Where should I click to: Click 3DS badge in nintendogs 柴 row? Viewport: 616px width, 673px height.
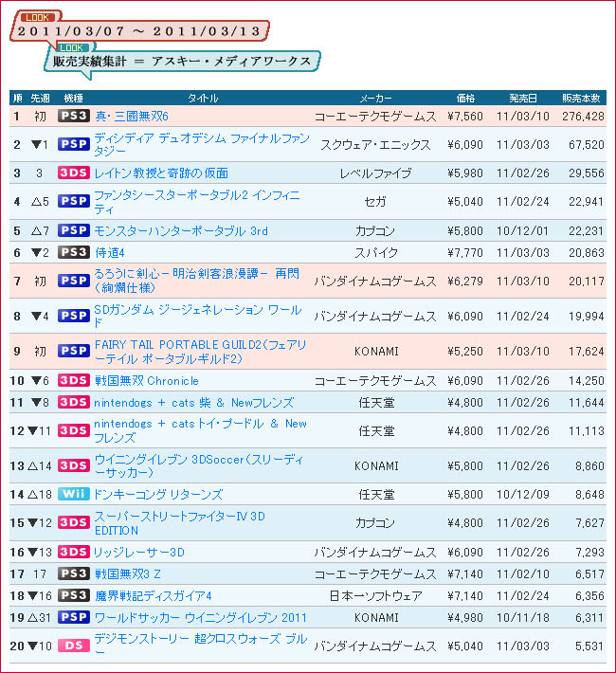pyautogui.click(x=74, y=402)
